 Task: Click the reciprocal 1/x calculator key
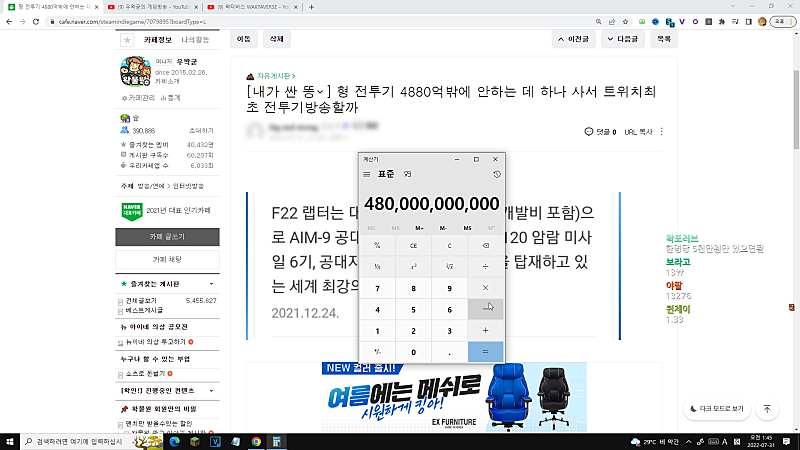click(378, 266)
